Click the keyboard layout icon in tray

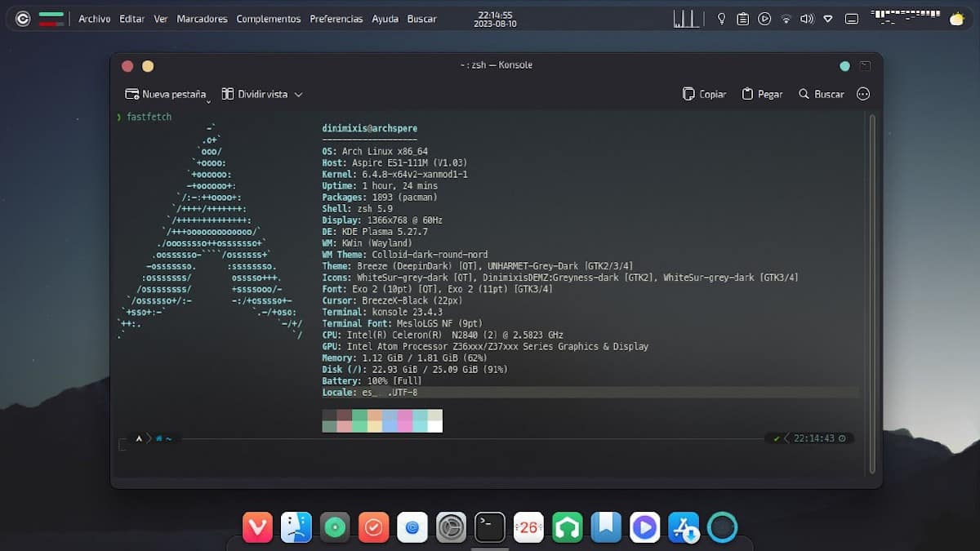click(851, 18)
